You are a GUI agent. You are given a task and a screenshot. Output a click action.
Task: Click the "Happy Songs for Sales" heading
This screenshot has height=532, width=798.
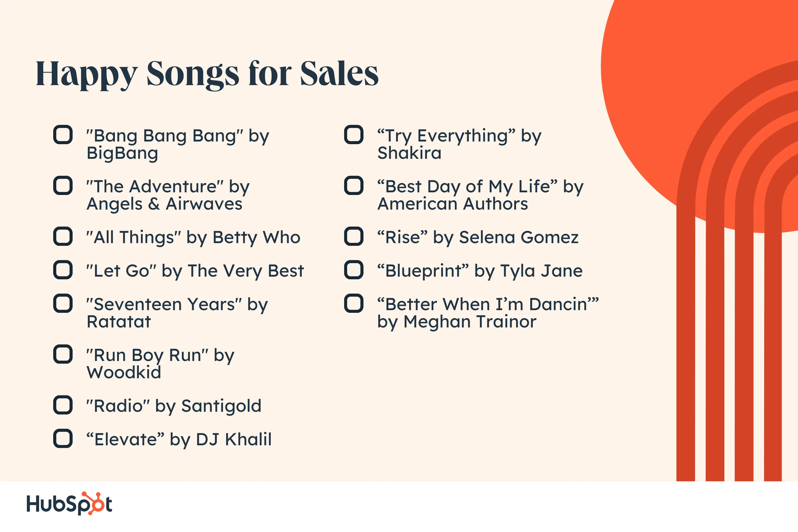pyautogui.click(x=207, y=74)
